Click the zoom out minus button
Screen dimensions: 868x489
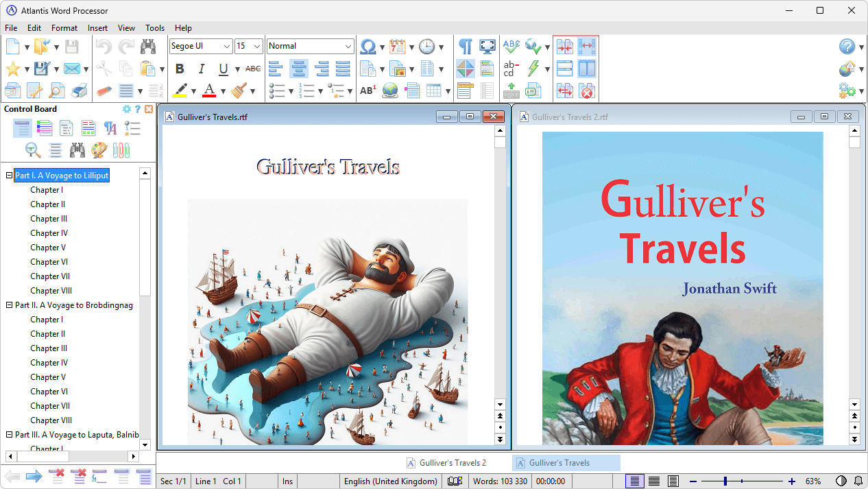coord(693,481)
